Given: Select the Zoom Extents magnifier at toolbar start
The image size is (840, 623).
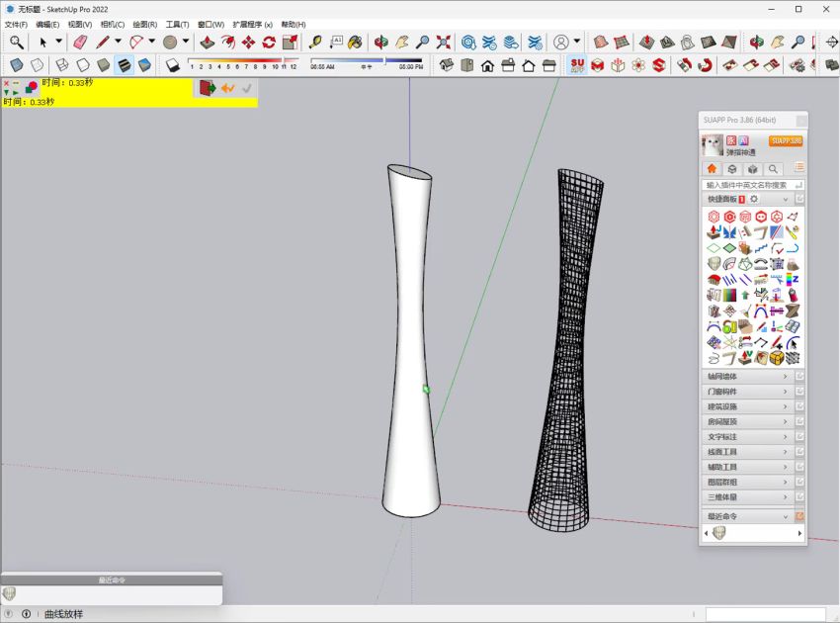Looking at the screenshot, I should (16, 42).
